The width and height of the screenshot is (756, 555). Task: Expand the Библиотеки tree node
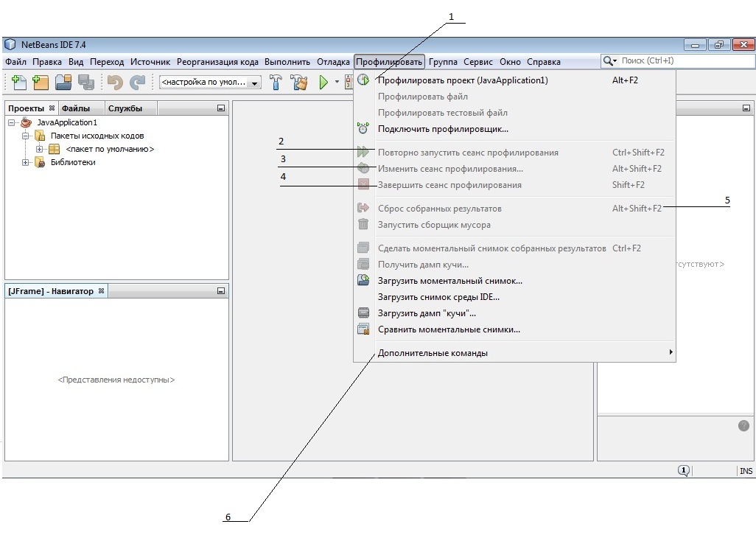[x=26, y=162]
